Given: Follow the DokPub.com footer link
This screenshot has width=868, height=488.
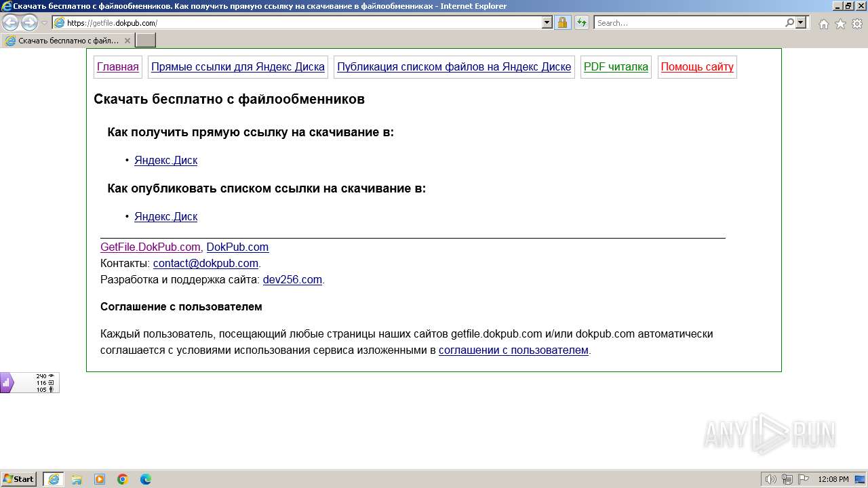Looking at the screenshot, I should (x=237, y=247).
